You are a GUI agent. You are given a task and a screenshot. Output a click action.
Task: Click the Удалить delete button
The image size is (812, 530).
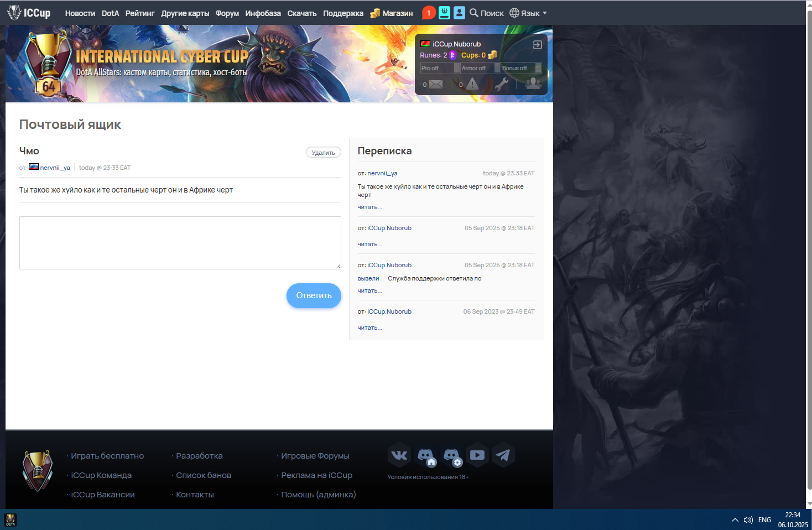[324, 153]
